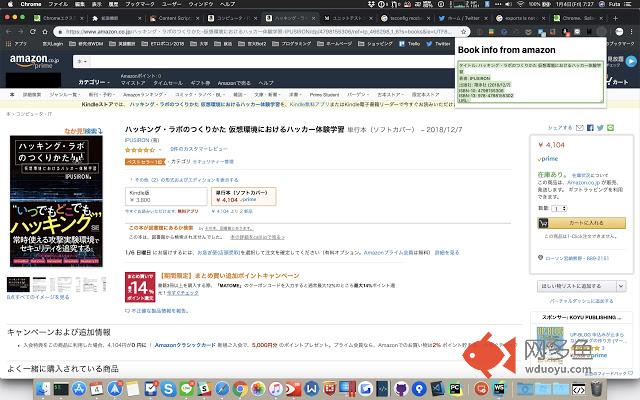Reload the page in Chrome
Screen dimensions: 640x400
click(x=33, y=31)
